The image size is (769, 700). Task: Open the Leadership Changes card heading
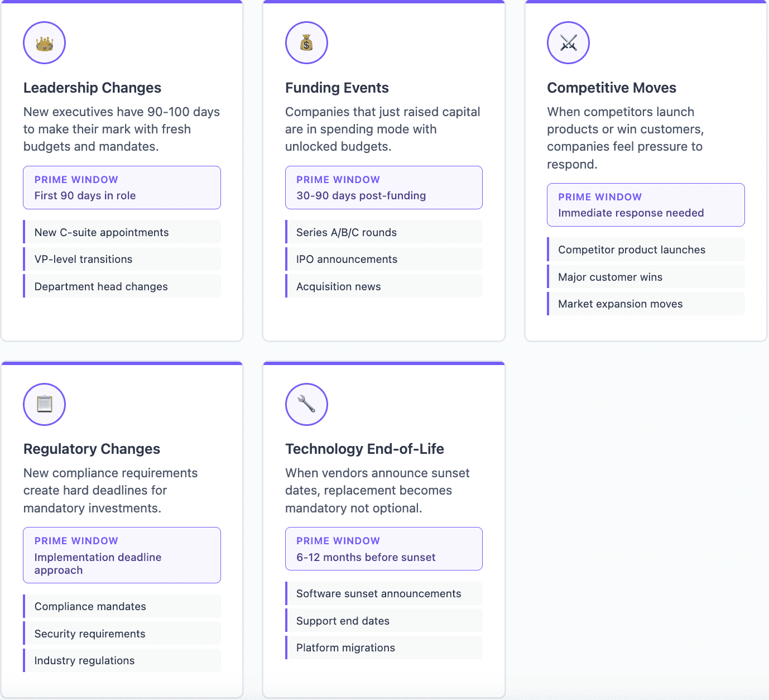[92, 88]
